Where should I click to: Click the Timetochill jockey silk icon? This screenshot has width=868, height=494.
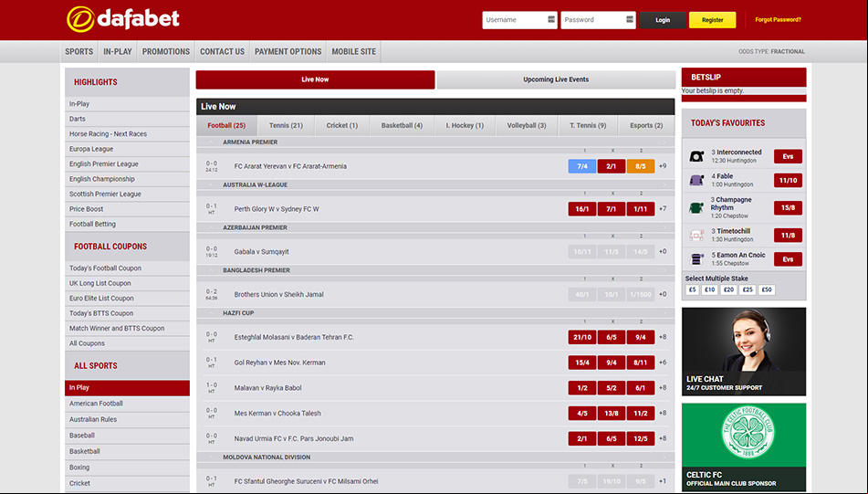click(x=696, y=236)
